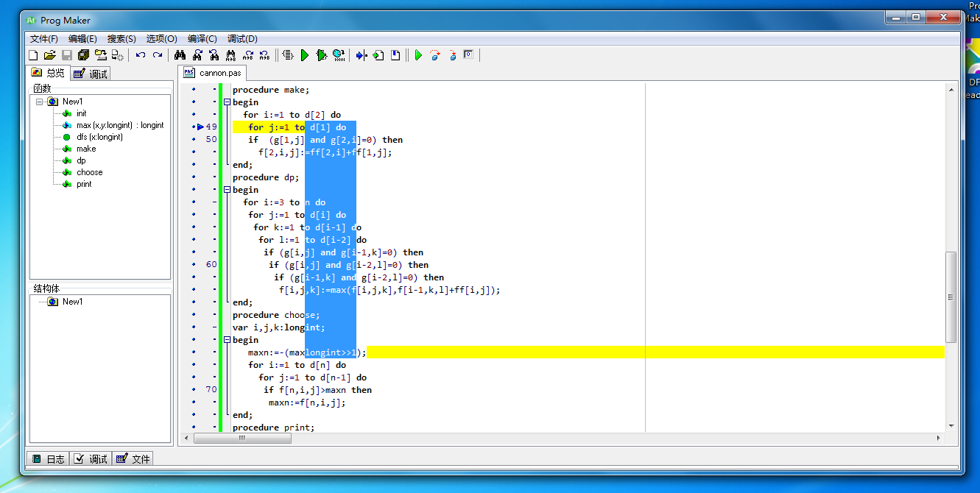Click the horizontal scrollbar thumb of editor
This screenshot has height=493, width=980.
coord(242,438)
